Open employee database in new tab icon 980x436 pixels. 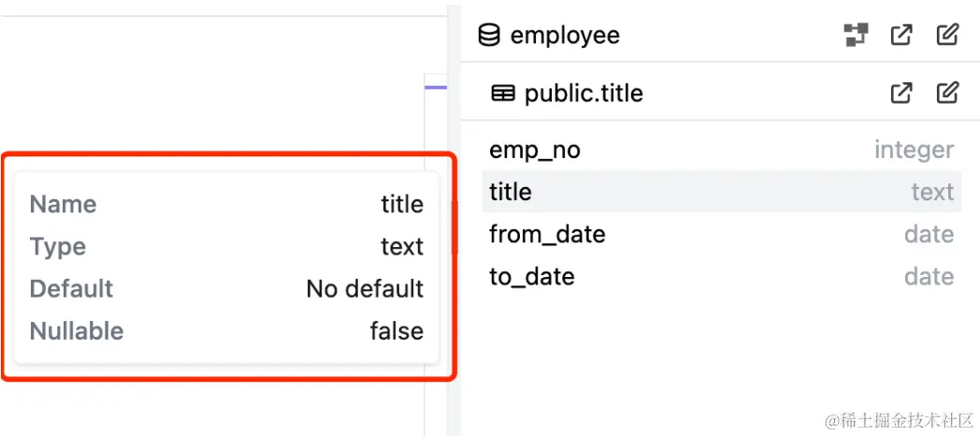click(x=901, y=35)
